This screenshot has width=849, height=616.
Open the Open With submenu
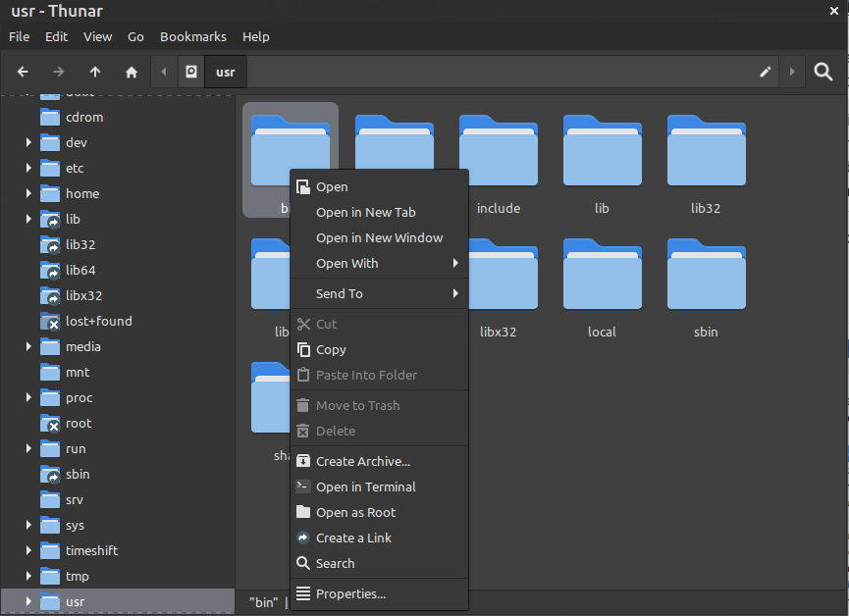379,263
